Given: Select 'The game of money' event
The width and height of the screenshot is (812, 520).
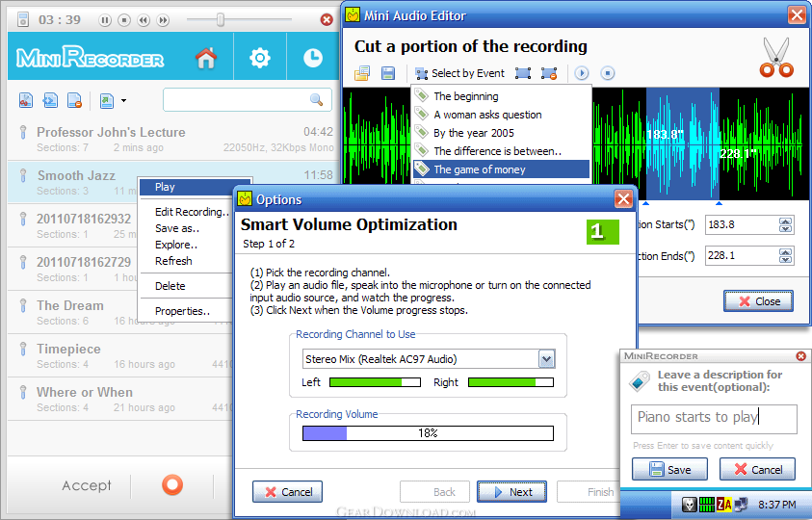Looking at the screenshot, I should click(x=501, y=169).
